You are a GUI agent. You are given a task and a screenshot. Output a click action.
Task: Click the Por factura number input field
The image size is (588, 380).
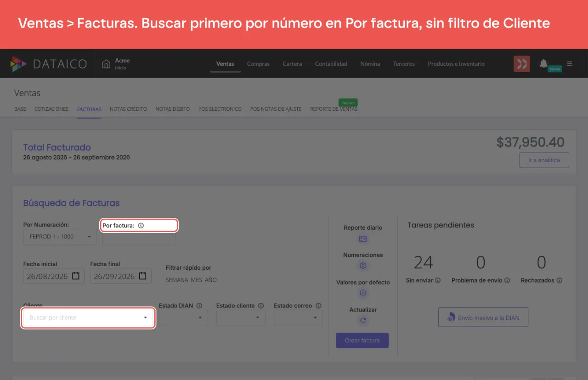click(x=139, y=238)
